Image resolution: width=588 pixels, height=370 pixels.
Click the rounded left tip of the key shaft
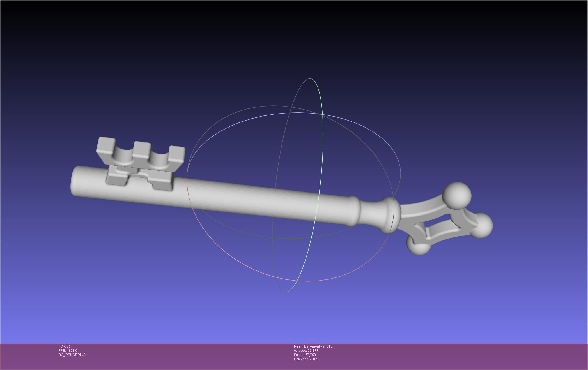point(75,181)
